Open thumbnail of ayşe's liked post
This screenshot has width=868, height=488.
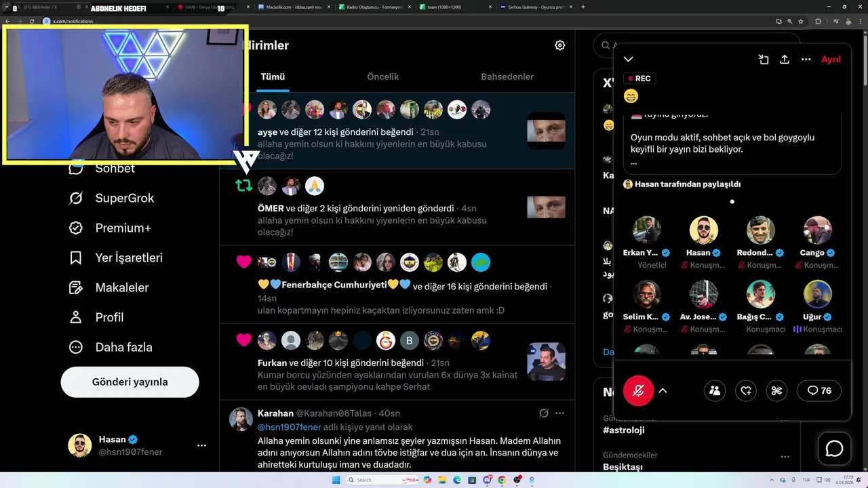(546, 131)
